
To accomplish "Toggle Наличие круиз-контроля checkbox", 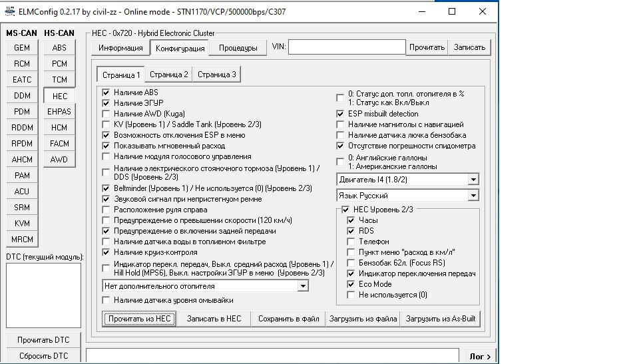I will [106, 252].
